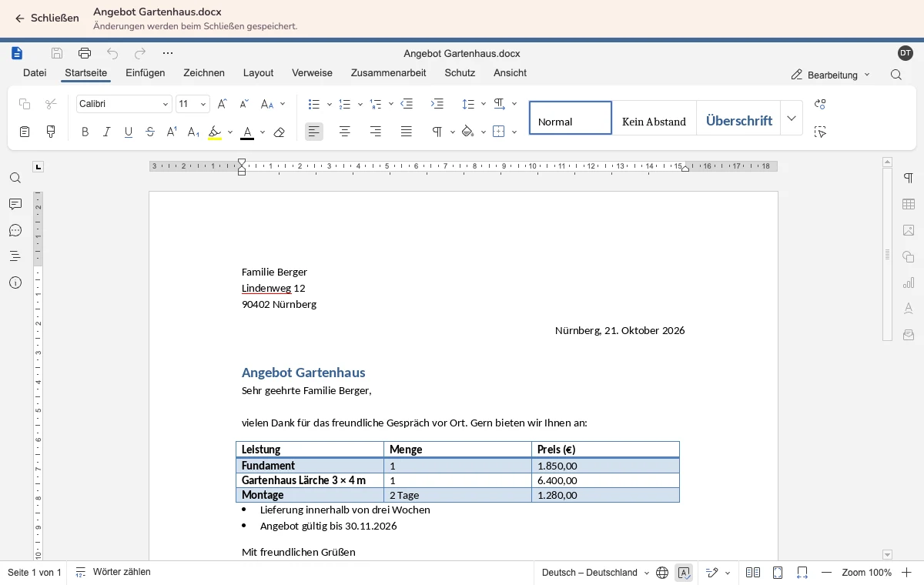Viewport: 924px width, 585px height.
Task: Paste from clipboard using the paste icon
Action: pyautogui.click(x=25, y=132)
